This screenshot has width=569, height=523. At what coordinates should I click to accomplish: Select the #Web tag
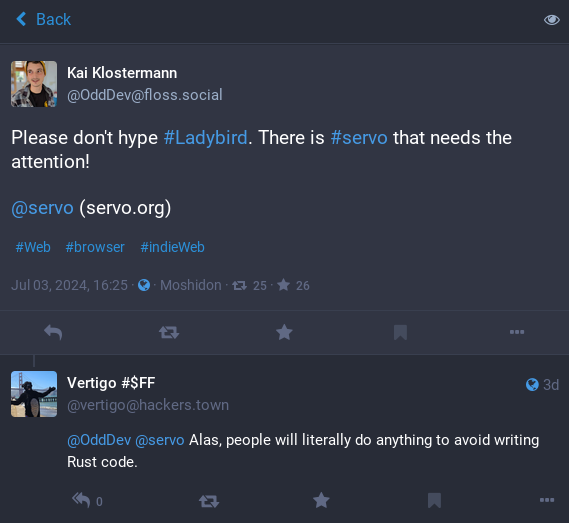point(33,247)
